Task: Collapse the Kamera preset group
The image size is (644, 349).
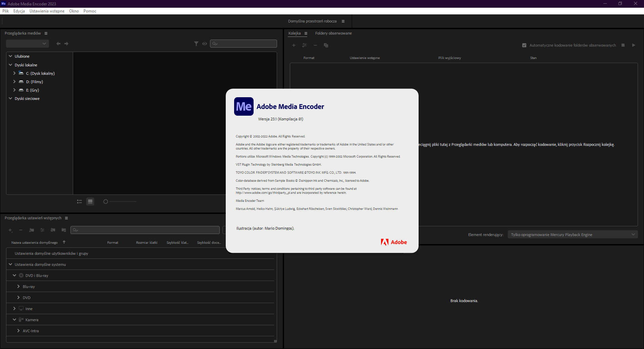Action: 14,319
